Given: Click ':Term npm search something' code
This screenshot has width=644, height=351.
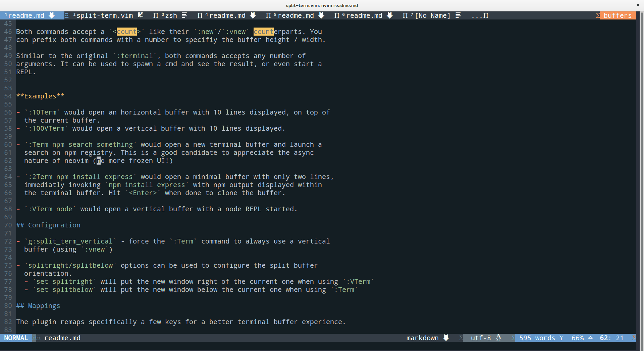Looking at the screenshot, I should 80,144.
